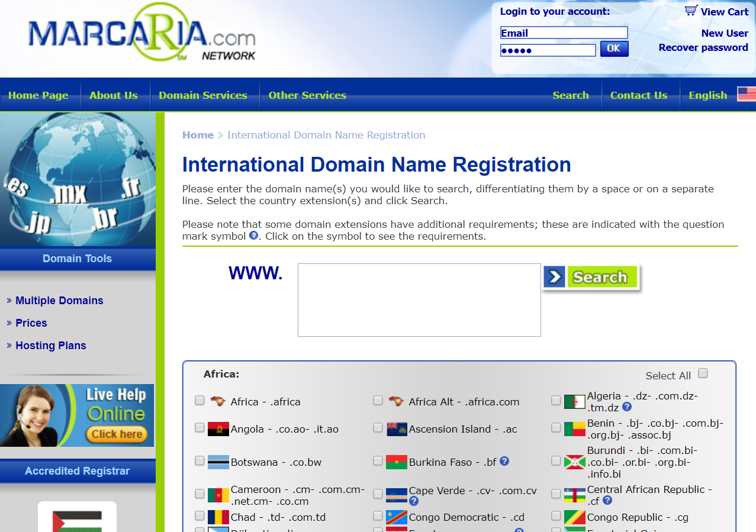Open the Other Services menu
The height and width of the screenshot is (532, 756).
[307, 95]
